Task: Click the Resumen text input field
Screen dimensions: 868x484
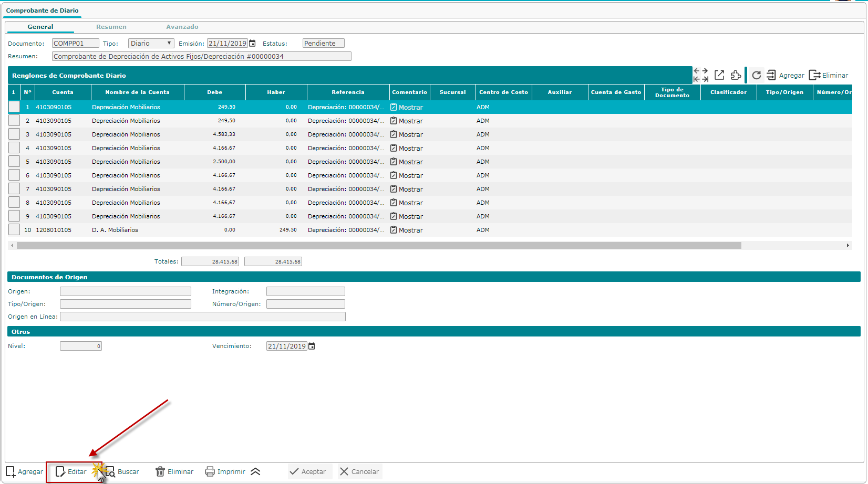Action: [201, 57]
